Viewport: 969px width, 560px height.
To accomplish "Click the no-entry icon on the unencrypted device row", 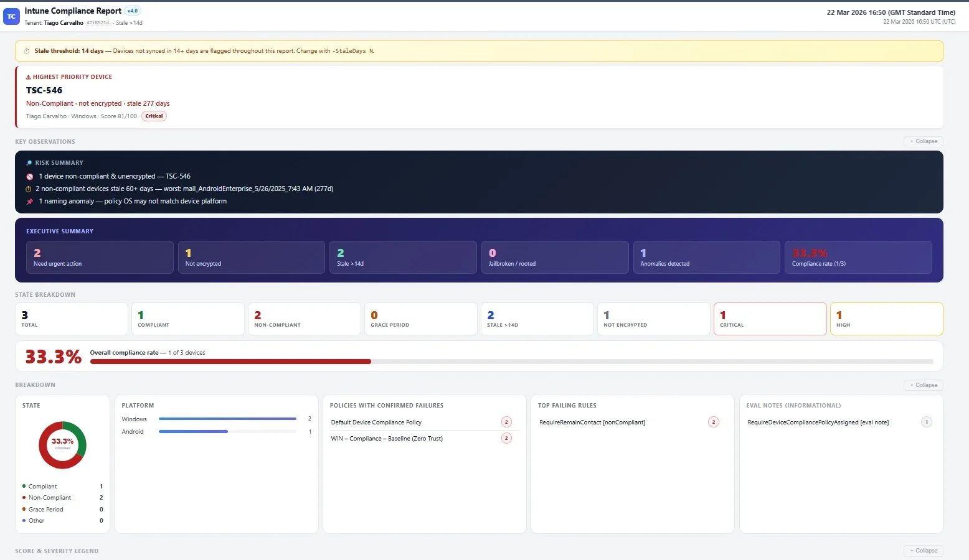I will [x=29, y=176].
